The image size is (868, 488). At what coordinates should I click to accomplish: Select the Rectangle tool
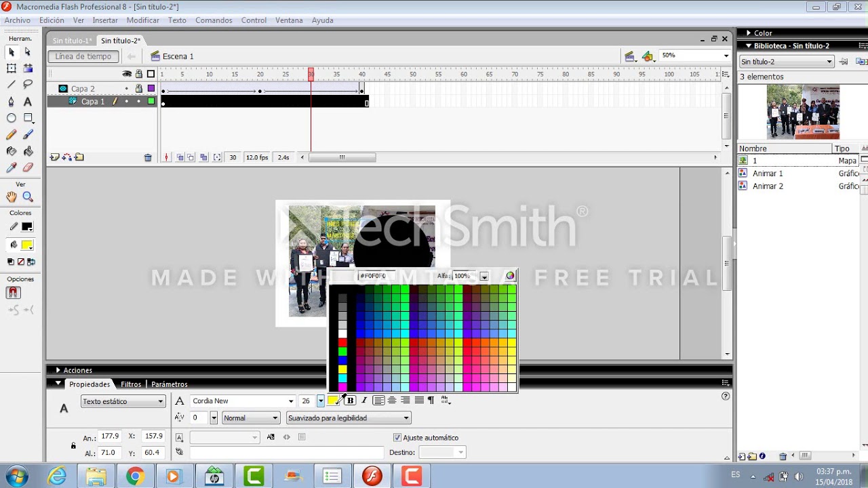28,118
